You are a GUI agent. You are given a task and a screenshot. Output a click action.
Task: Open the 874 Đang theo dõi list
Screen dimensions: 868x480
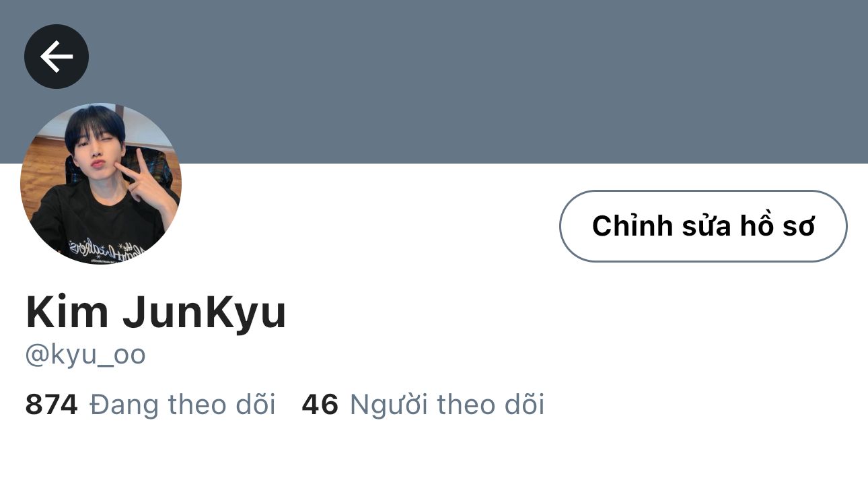[151, 405]
